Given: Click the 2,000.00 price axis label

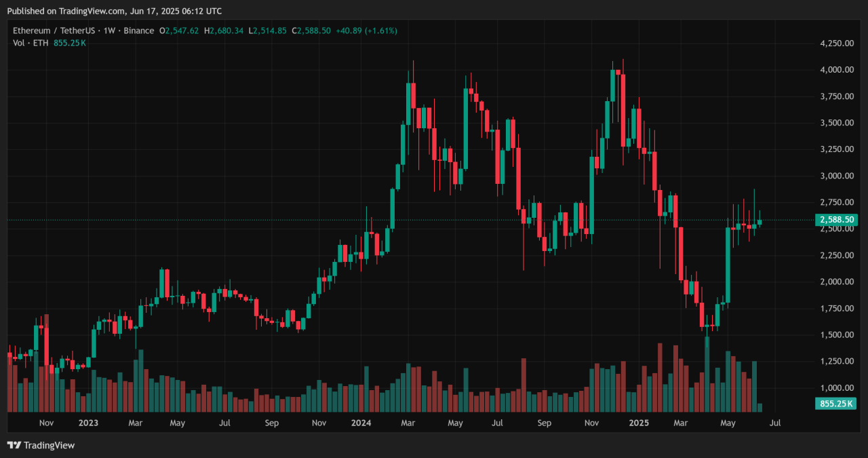Looking at the screenshot, I should coord(836,282).
